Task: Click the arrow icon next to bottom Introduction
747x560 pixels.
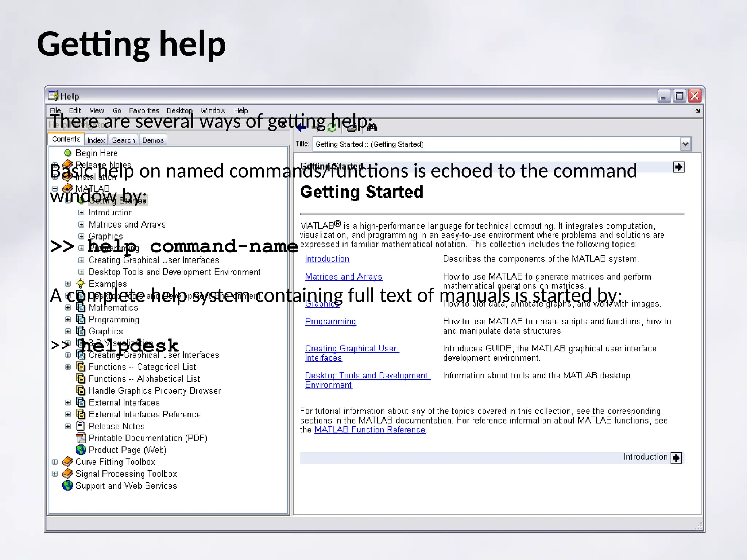Action: (x=676, y=458)
